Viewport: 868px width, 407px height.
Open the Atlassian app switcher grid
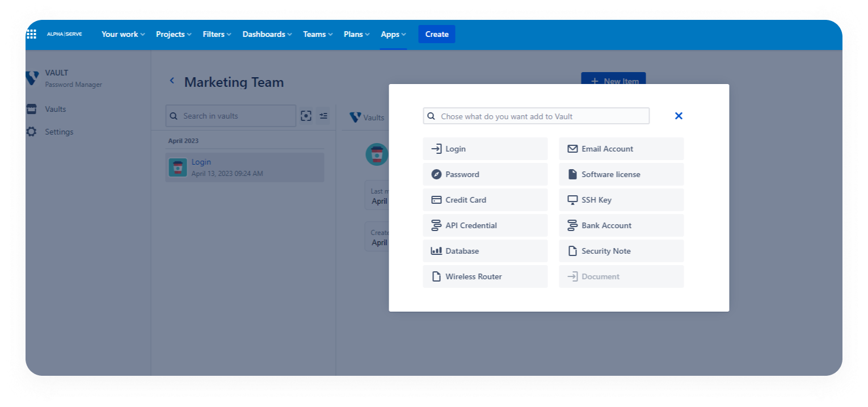coord(31,33)
